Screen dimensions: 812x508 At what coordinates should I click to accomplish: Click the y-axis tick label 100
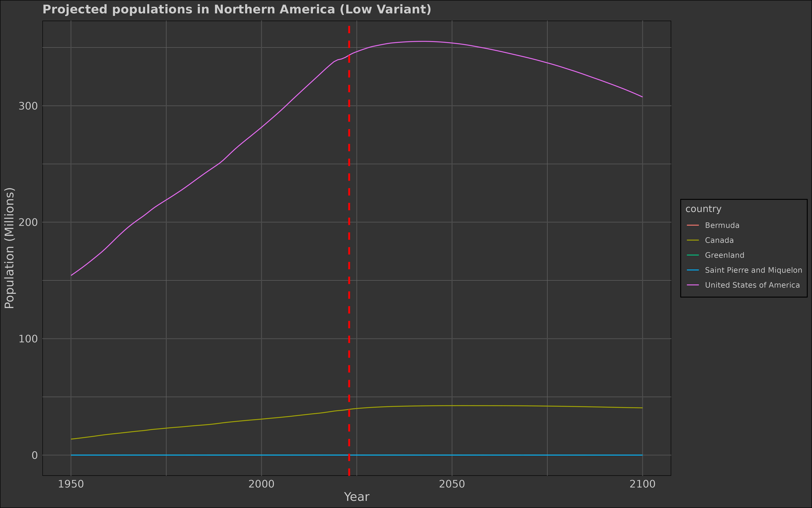point(28,339)
